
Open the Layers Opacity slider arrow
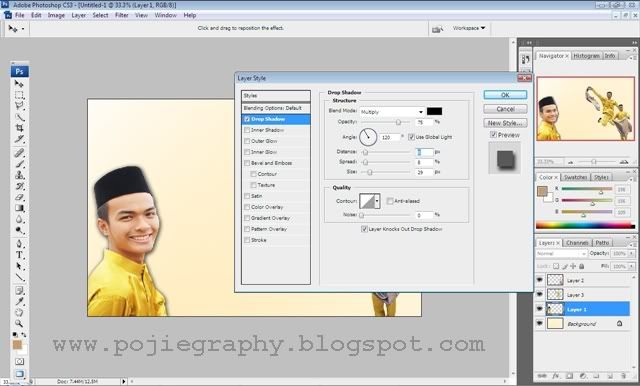(x=631, y=254)
